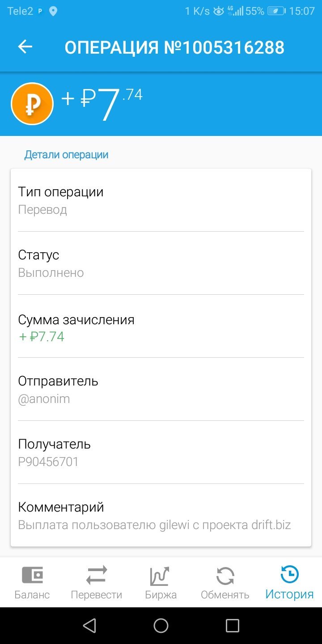The image size is (322, 644).
Task: Switch to the История tab label
Action: pyautogui.click(x=290, y=594)
